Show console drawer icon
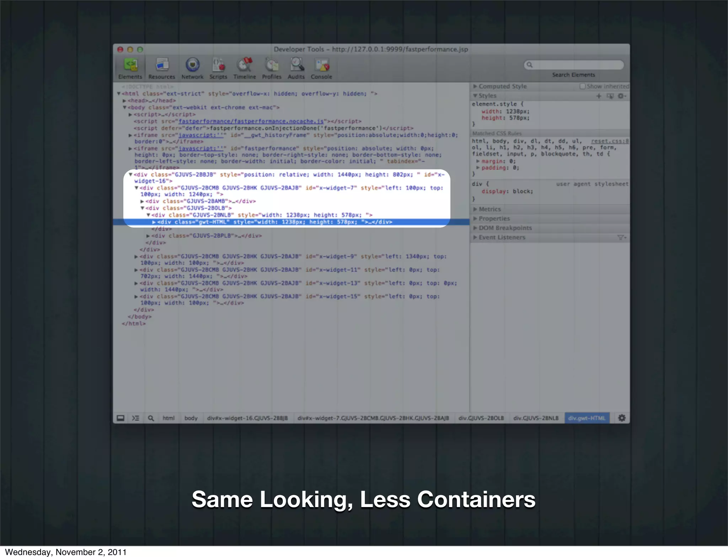The height and width of the screenshot is (560, 728). tap(135, 418)
